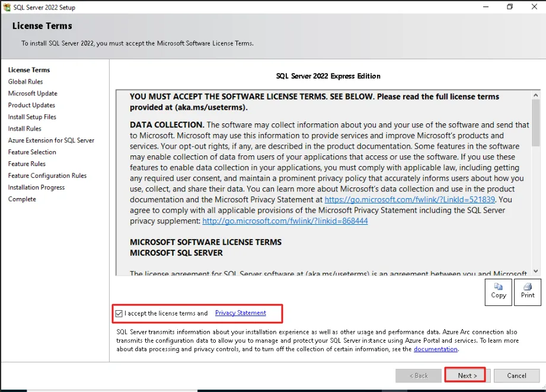The width and height of the screenshot is (546, 392).
Task: Click the MICROSOFT SQL SERVER heading
Action: 176,253
